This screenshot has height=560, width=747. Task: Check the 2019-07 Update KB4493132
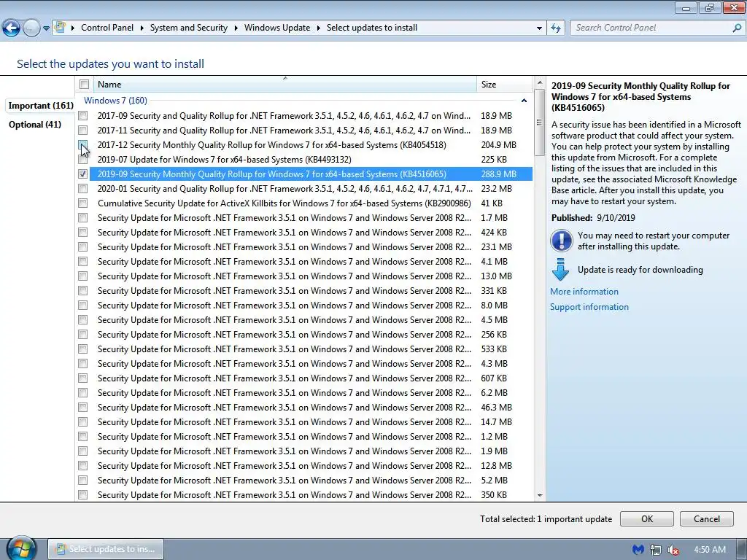pyautogui.click(x=83, y=160)
